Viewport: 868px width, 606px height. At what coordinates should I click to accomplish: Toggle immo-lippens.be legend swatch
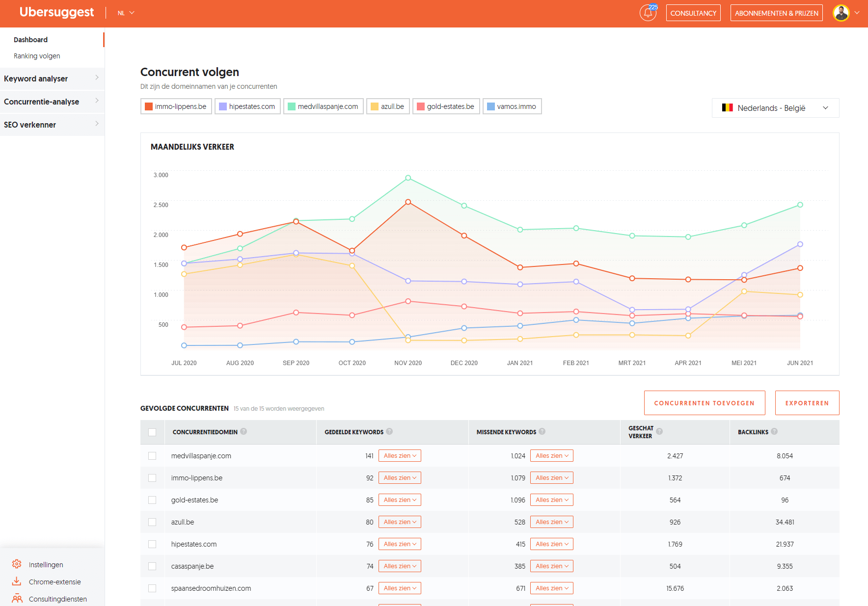[x=149, y=106]
